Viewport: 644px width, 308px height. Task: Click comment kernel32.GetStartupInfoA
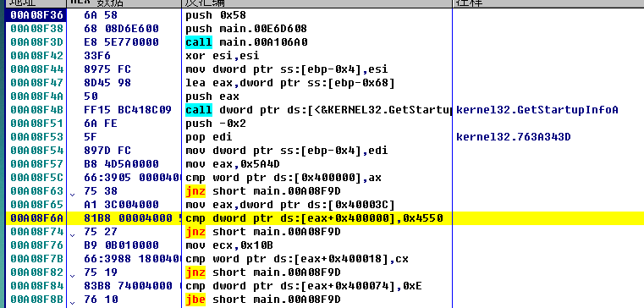tap(537, 111)
